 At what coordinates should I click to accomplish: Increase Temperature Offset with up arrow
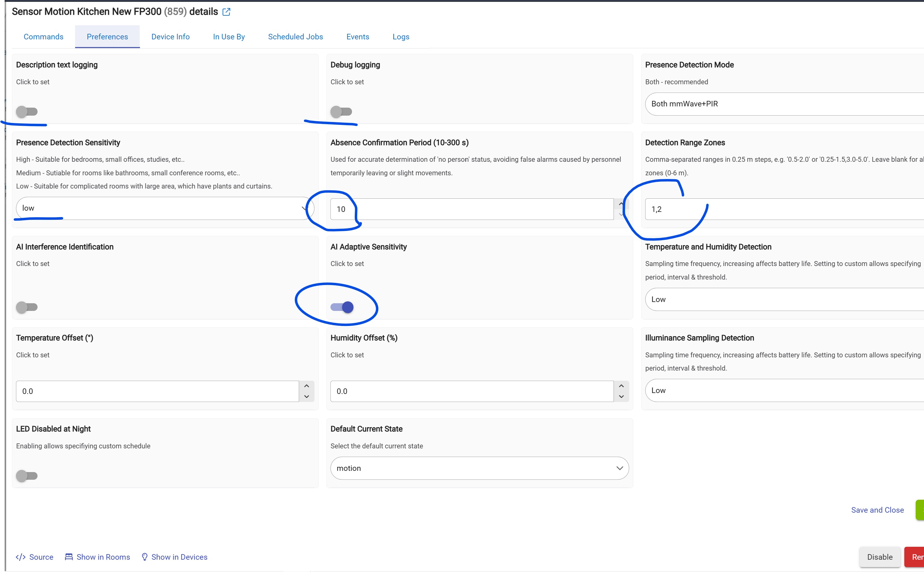306,386
